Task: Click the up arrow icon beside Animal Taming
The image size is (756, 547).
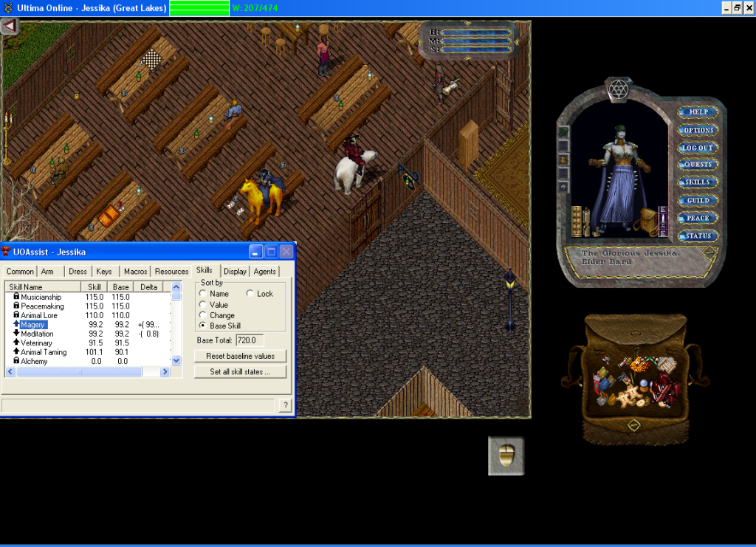Action: click(x=16, y=351)
